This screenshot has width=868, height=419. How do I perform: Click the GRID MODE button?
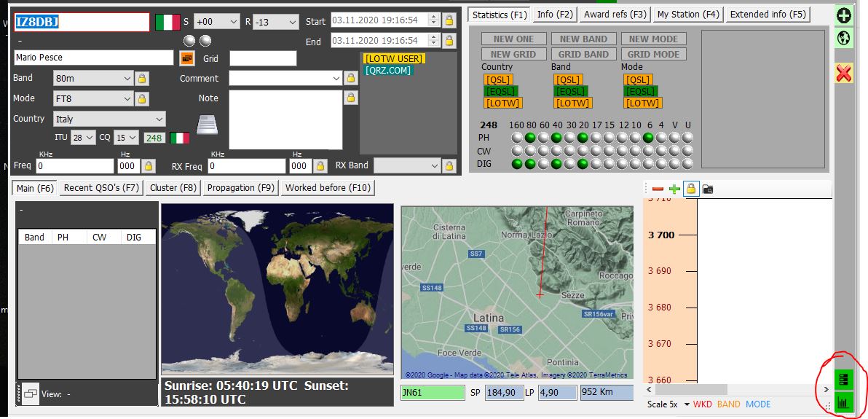click(x=653, y=55)
